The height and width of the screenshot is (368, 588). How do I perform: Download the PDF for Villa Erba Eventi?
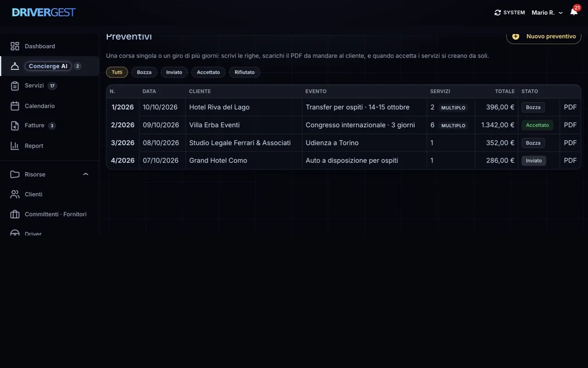[570, 125]
